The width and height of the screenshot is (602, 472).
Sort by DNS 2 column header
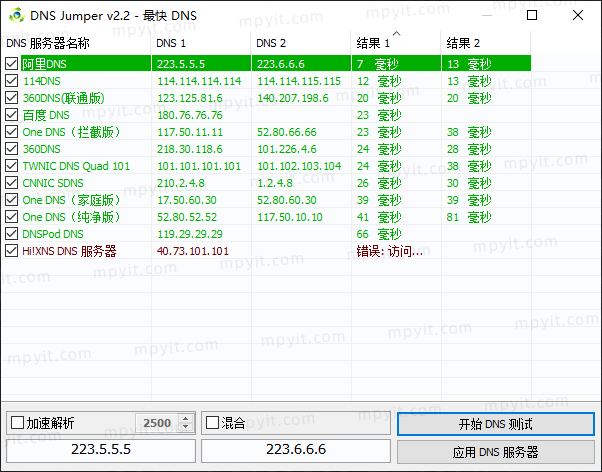click(x=301, y=43)
